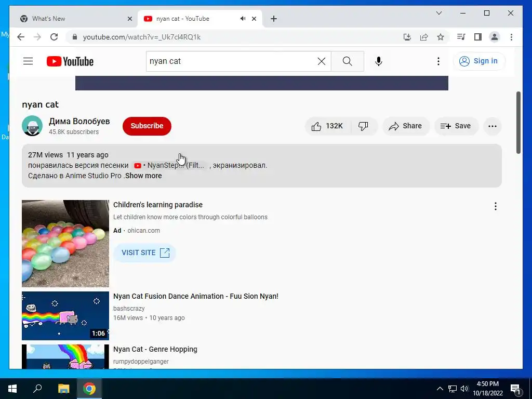532x399 pixels.
Task: Mute tab via speaker icon
Action: click(x=243, y=19)
